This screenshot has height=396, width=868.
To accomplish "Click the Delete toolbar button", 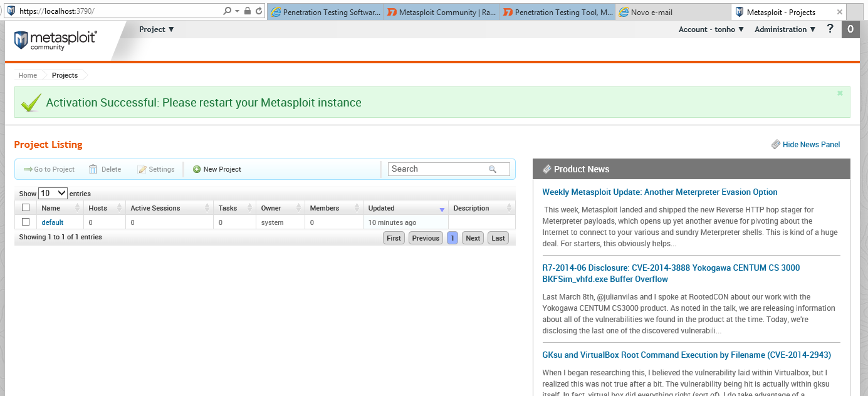I will [105, 169].
